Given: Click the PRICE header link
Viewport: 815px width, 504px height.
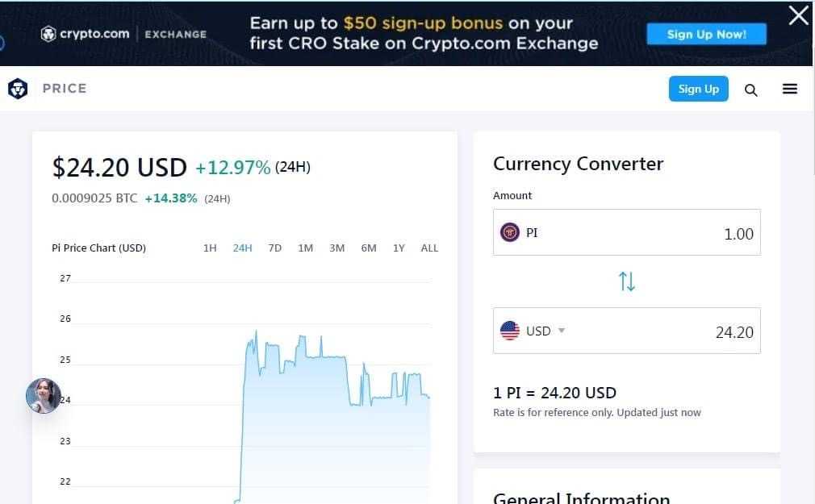Looking at the screenshot, I should coord(65,89).
